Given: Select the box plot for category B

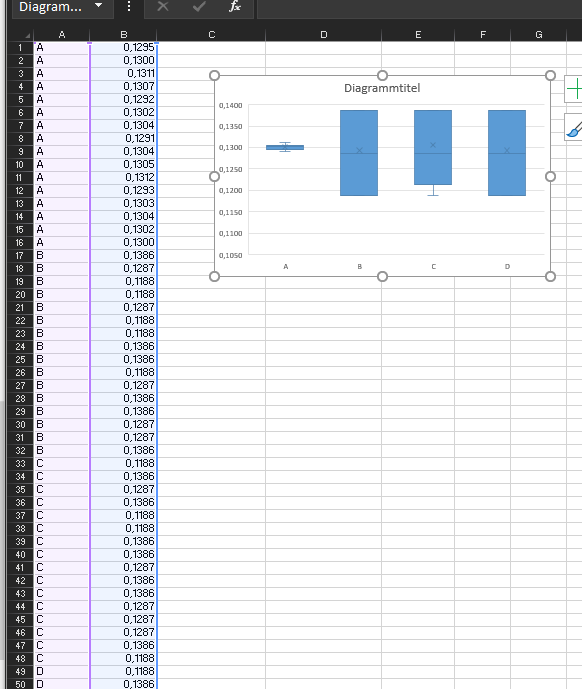Looking at the screenshot, I should coord(359,153).
